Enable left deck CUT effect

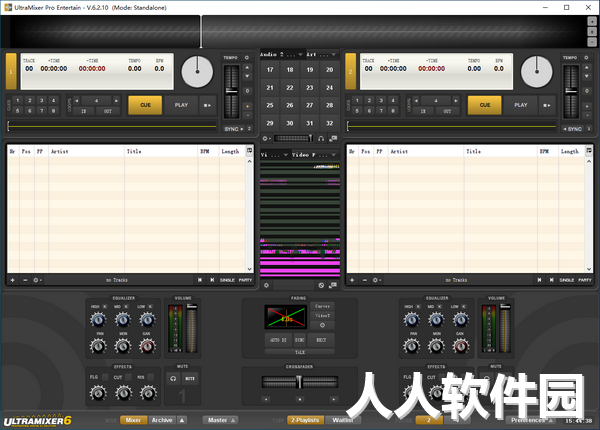pos(129,377)
